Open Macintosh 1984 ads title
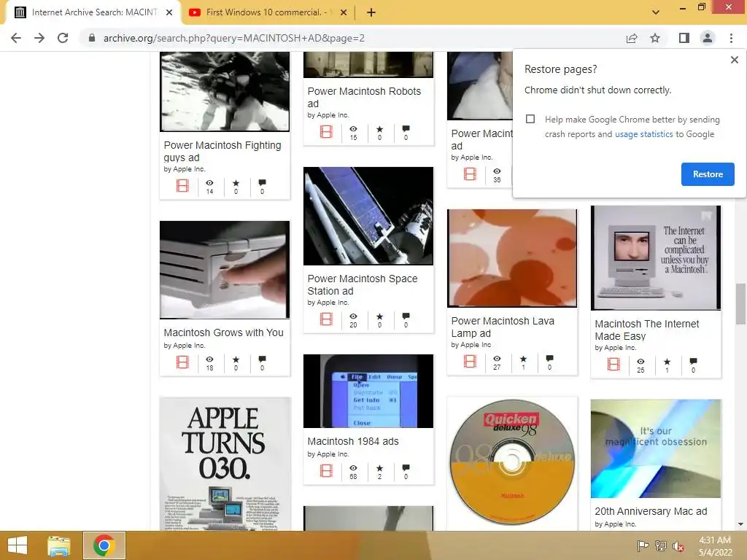Screen dimensions: 747x560 point(353,441)
